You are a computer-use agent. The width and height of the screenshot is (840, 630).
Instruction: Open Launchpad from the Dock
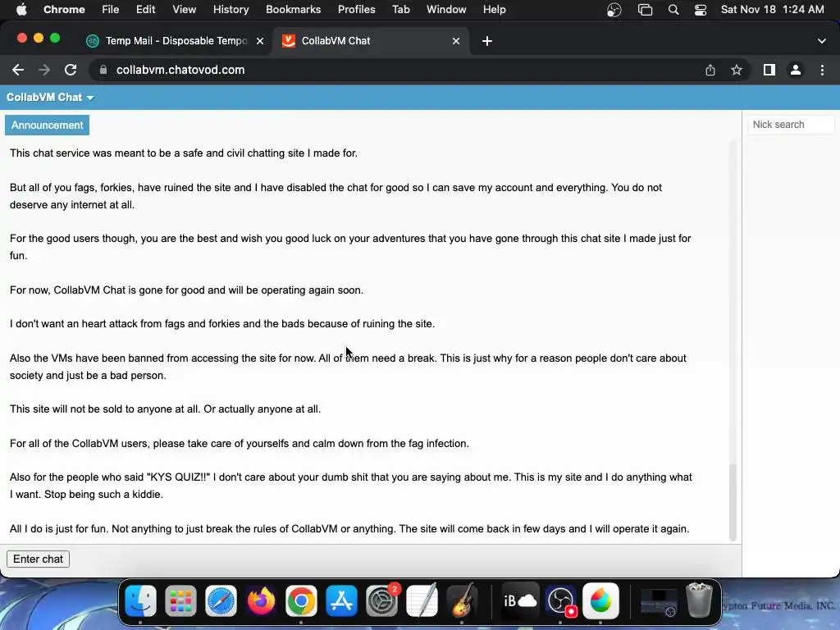pos(180,601)
